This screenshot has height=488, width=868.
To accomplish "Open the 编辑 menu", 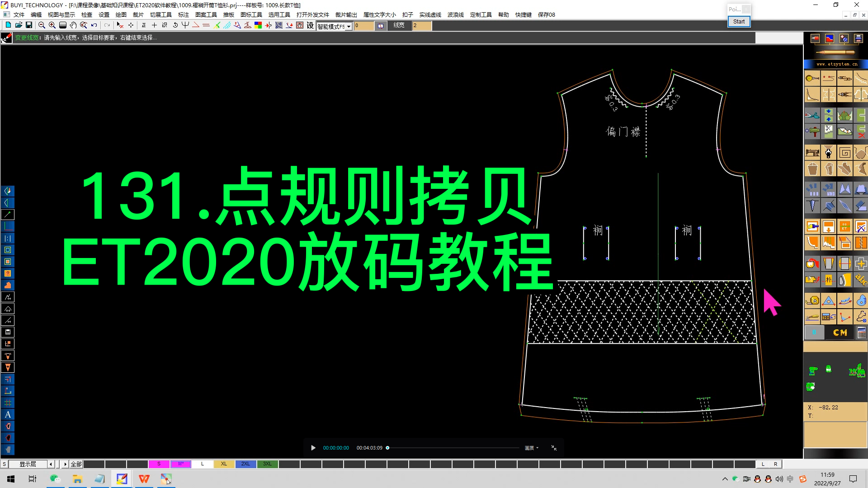I will coord(36,15).
